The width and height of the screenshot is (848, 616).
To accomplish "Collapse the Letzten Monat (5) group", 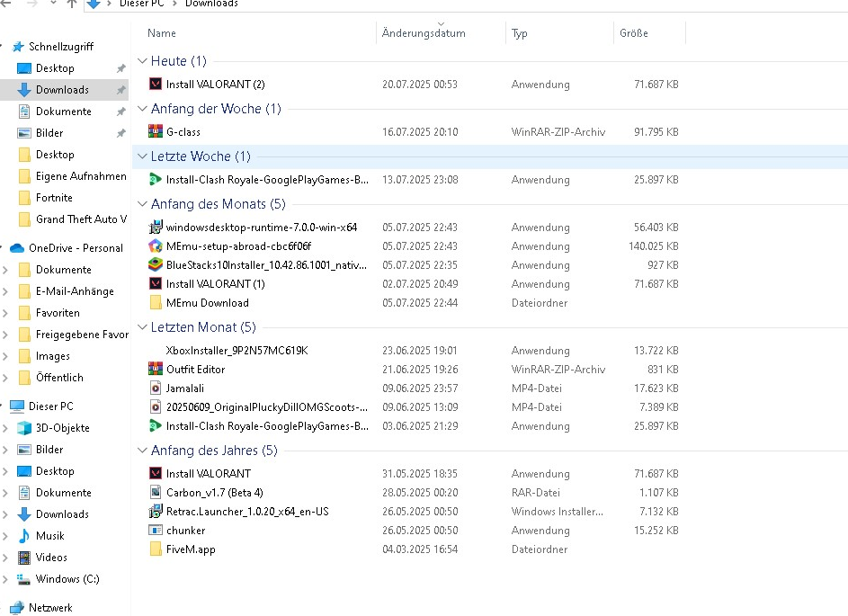I will (x=142, y=327).
